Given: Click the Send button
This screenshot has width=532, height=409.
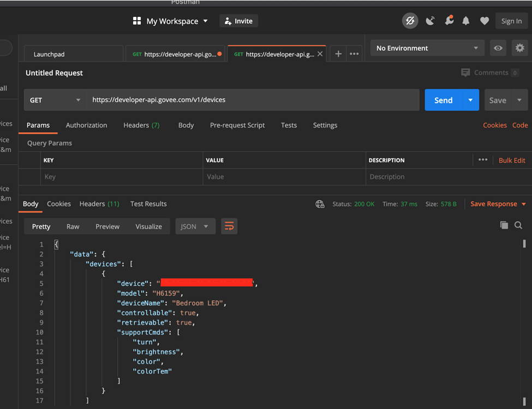Looking at the screenshot, I should point(444,100).
